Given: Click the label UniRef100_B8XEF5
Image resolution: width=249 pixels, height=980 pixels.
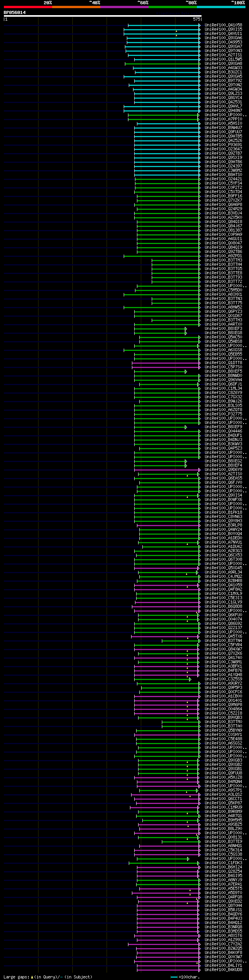Looking at the screenshot, I should point(223,371).
